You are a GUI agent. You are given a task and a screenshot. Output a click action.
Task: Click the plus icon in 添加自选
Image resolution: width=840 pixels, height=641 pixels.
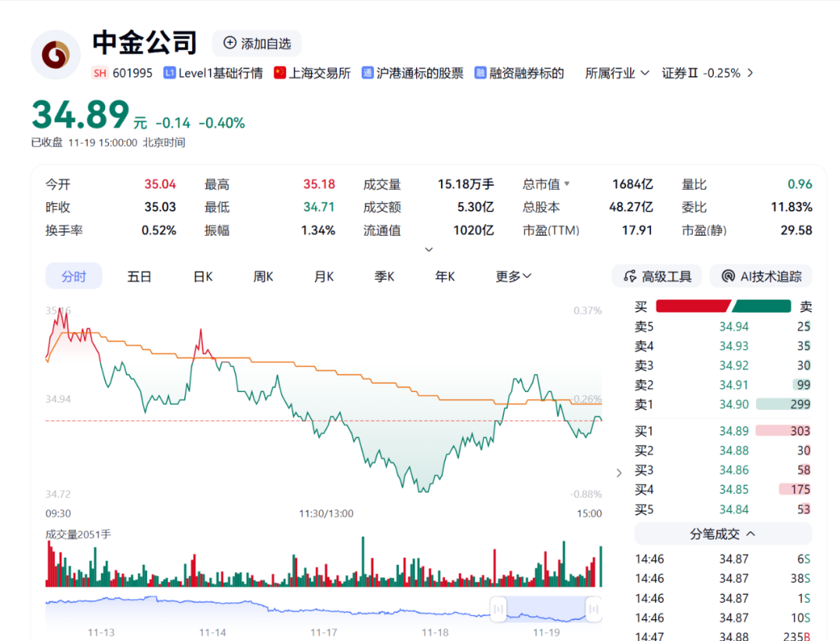(229, 44)
